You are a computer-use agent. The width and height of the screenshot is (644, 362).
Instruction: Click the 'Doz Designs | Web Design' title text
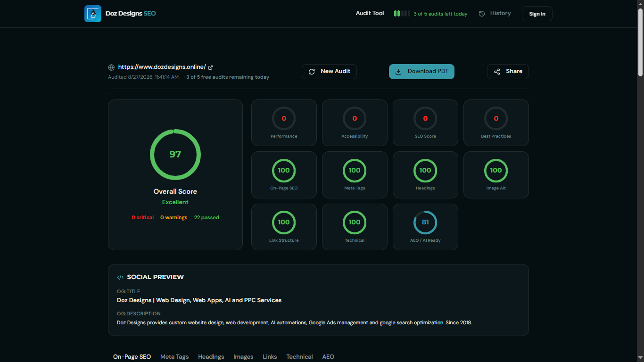[199, 300]
